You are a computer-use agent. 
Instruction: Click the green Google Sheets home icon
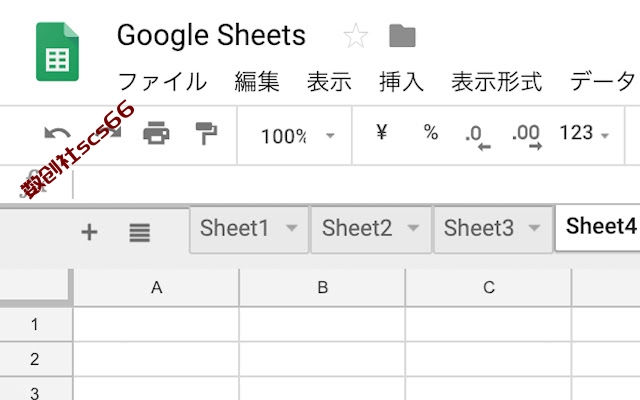click(57, 51)
